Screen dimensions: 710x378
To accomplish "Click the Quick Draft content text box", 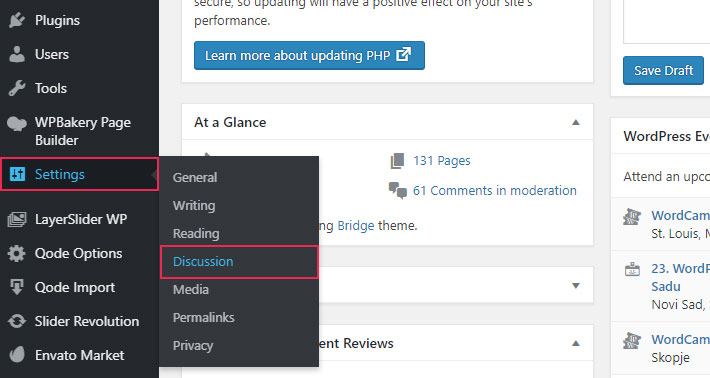I will (x=667, y=22).
